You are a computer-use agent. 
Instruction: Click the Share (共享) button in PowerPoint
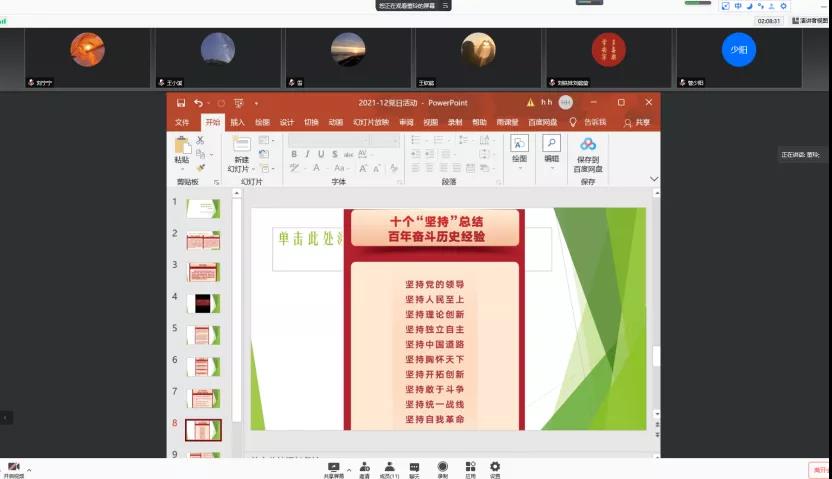point(637,122)
